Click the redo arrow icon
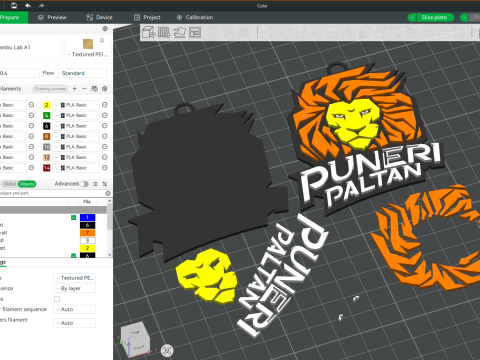Image resolution: width=480 pixels, height=360 pixels. [x=41, y=5]
